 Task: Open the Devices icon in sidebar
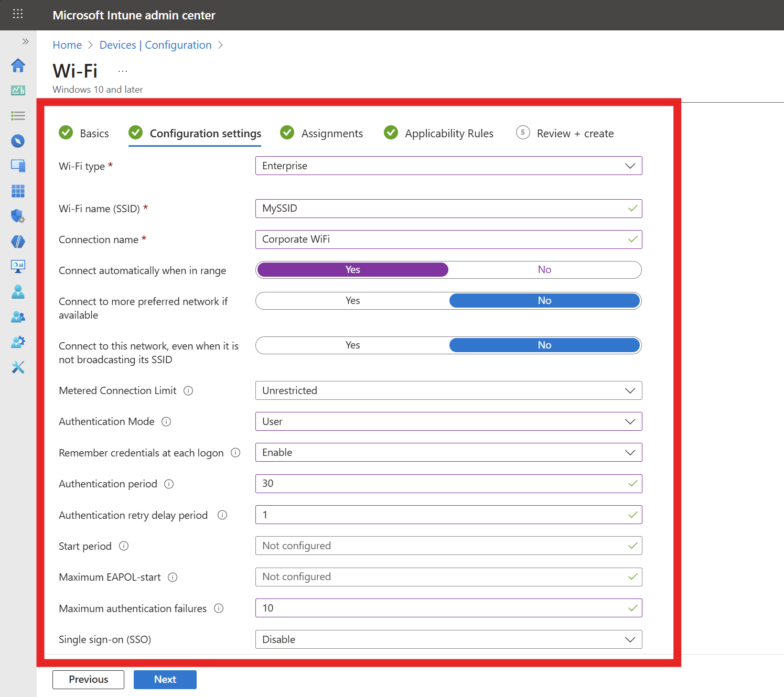(x=18, y=166)
